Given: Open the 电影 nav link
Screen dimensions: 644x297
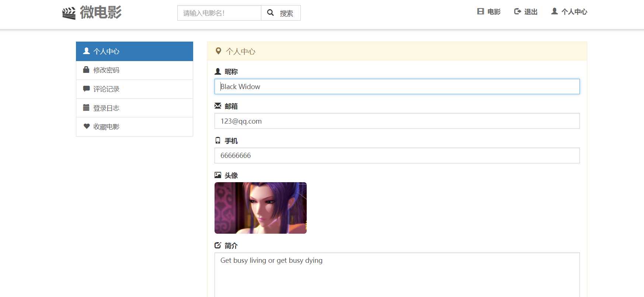Looking at the screenshot, I should coord(489,12).
